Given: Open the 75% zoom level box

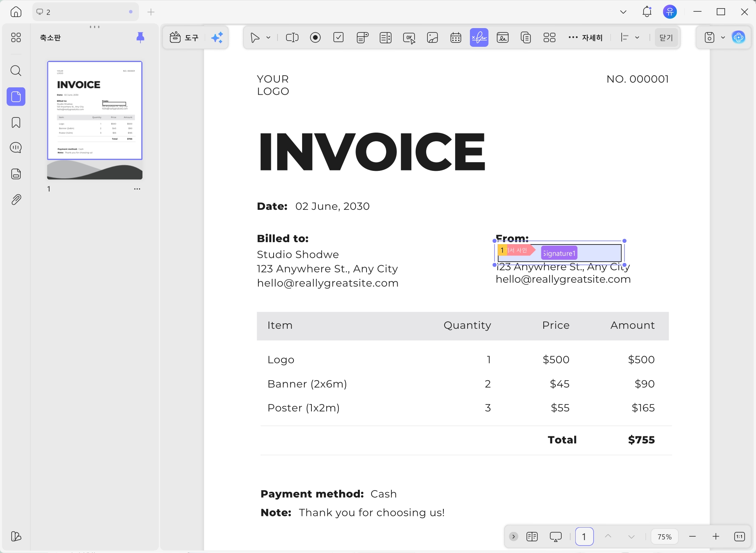Looking at the screenshot, I should (665, 537).
